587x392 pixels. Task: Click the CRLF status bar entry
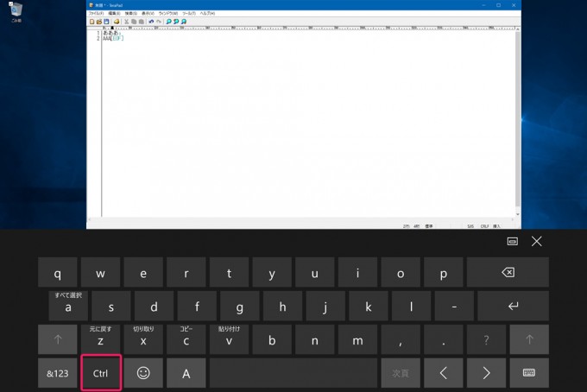(484, 226)
